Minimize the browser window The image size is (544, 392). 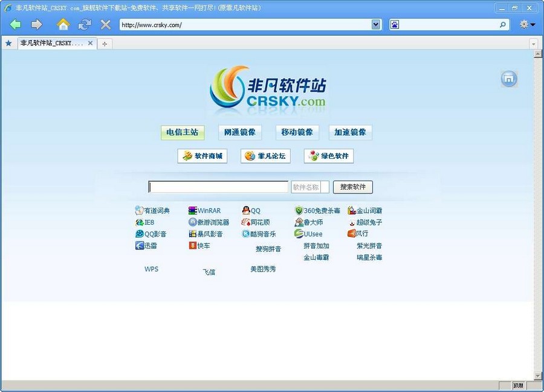pyautogui.click(x=502, y=8)
